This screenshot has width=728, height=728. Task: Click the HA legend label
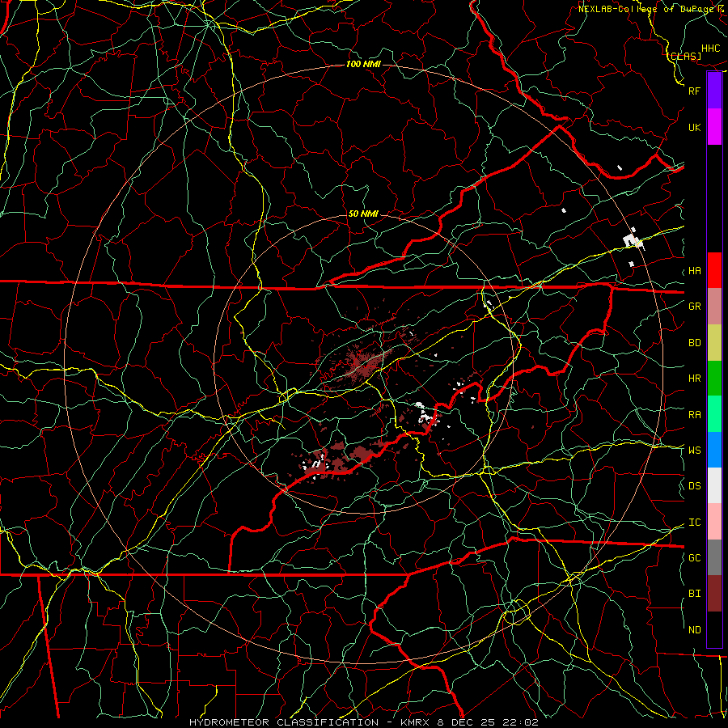point(694,270)
